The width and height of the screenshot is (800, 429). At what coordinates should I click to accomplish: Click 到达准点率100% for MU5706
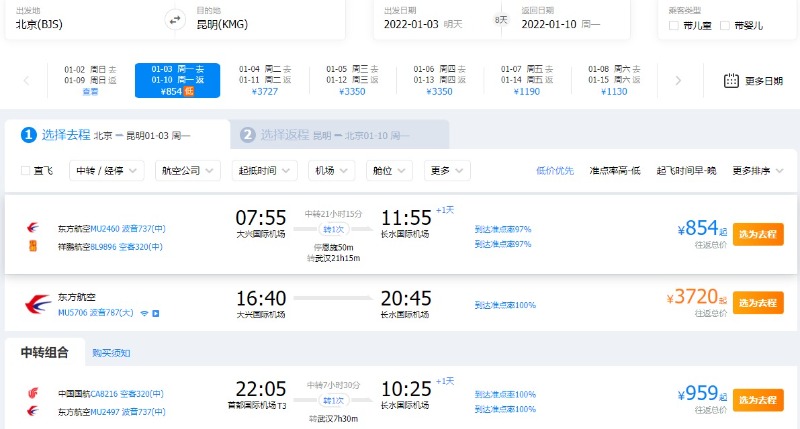point(505,305)
